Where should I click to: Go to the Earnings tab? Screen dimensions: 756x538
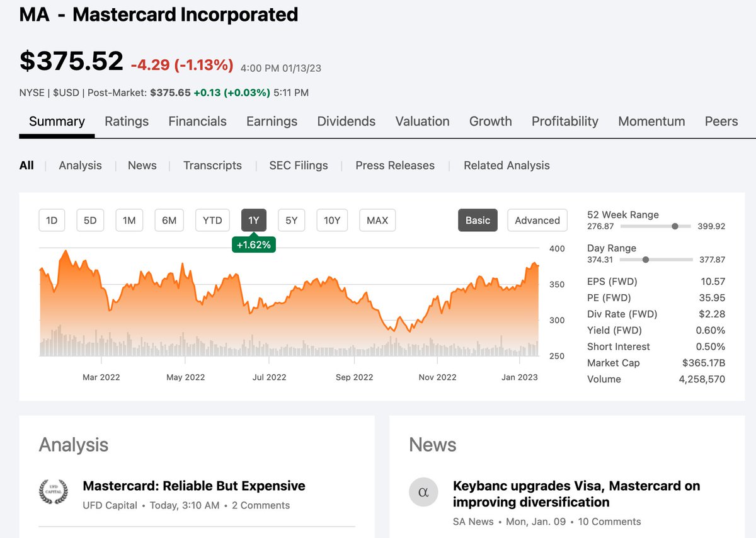point(272,122)
